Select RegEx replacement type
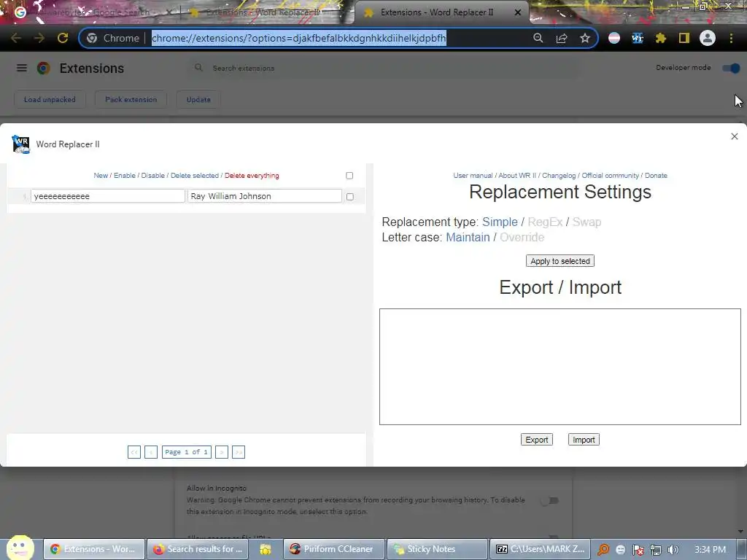The width and height of the screenshot is (747, 560). pyautogui.click(x=545, y=222)
